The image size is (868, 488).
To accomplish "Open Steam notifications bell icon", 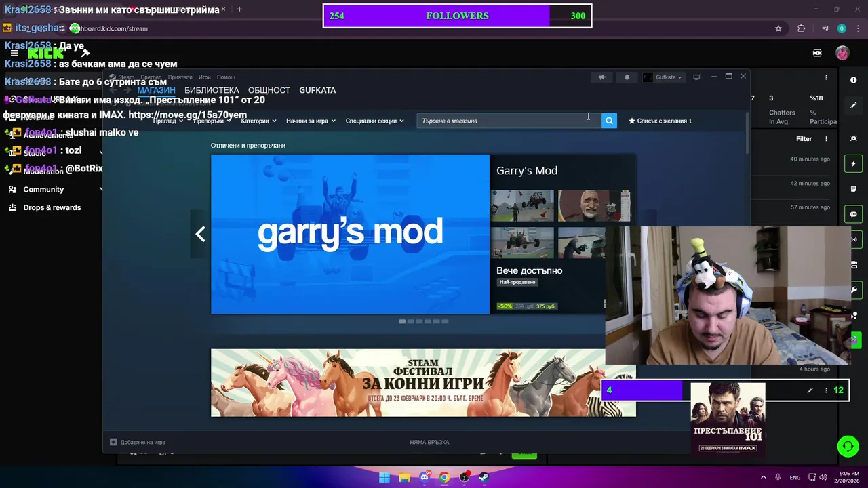I will 627,77.
